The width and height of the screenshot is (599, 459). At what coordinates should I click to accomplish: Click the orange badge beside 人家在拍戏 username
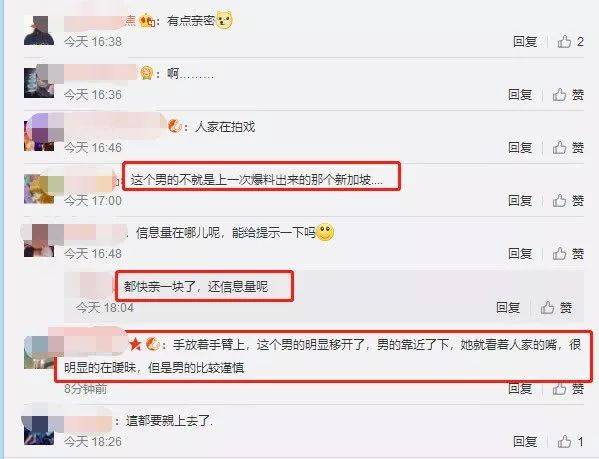point(175,126)
